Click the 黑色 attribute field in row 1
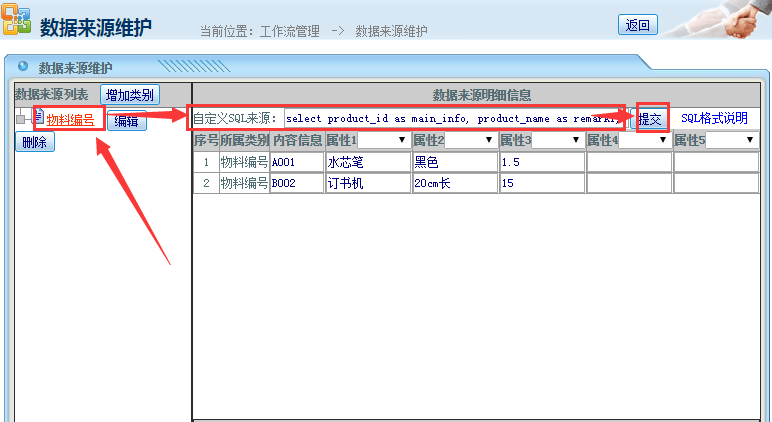Viewport: 772px width, 422px height. [454, 162]
